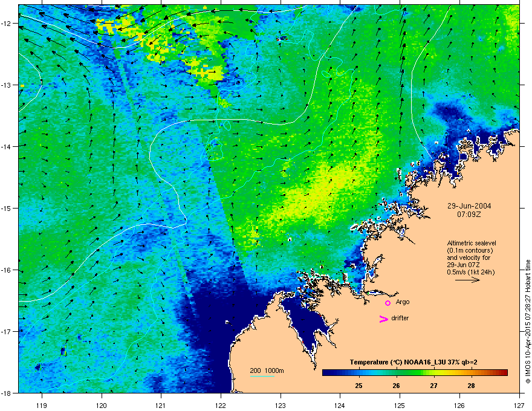Click the magenta drifter arrowhead legend symbol
Viewport: 532px width, 411px height.
click(x=383, y=319)
